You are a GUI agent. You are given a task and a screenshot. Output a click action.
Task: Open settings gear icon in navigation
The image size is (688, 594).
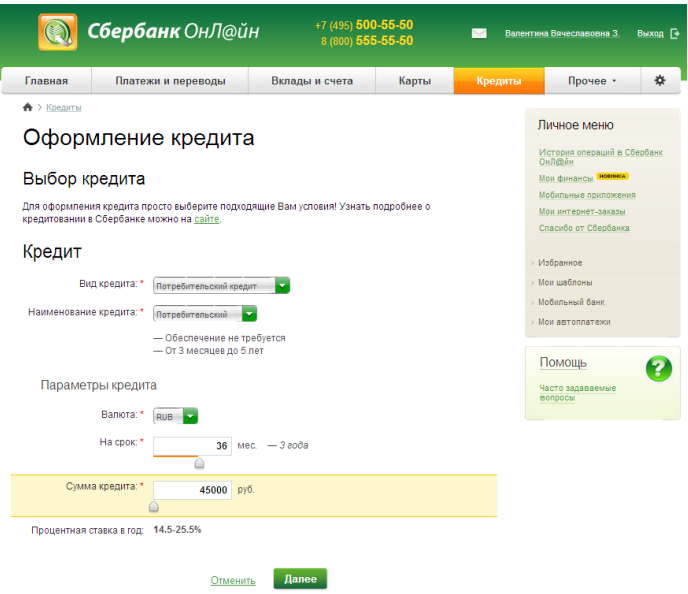(x=659, y=81)
